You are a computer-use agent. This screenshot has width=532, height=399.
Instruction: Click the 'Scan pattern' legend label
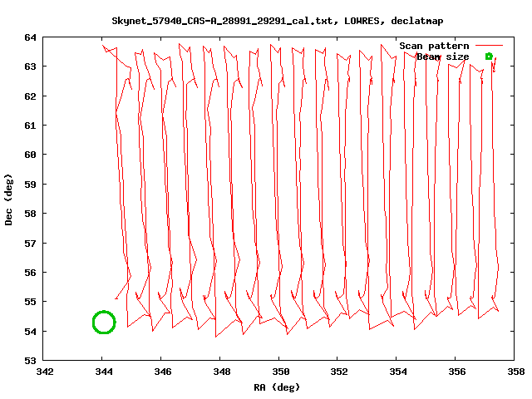pos(434,46)
